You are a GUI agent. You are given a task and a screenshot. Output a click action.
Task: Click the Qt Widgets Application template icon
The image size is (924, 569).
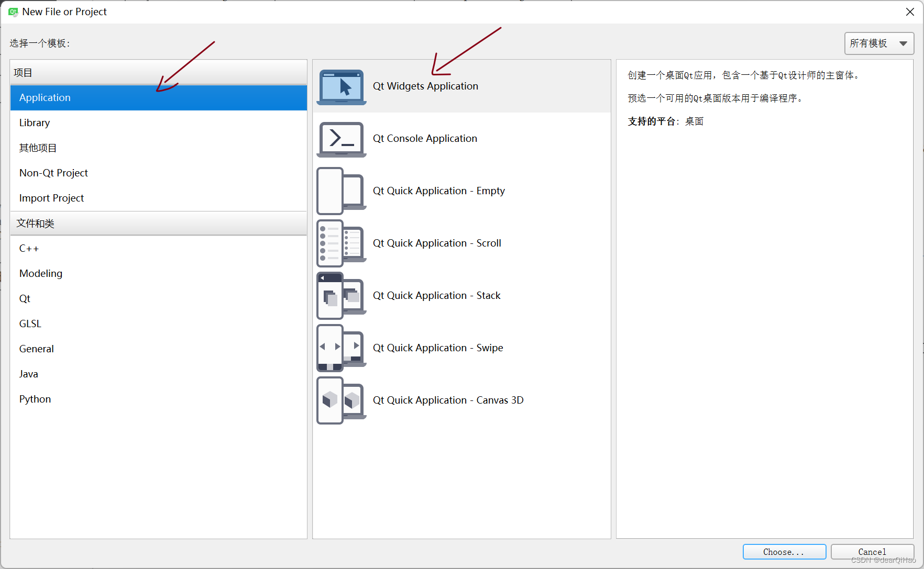tap(342, 87)
